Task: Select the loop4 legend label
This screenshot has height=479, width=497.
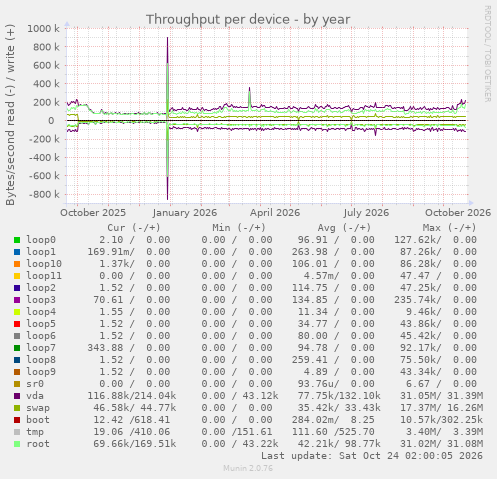Action: [x=41, y=312]
